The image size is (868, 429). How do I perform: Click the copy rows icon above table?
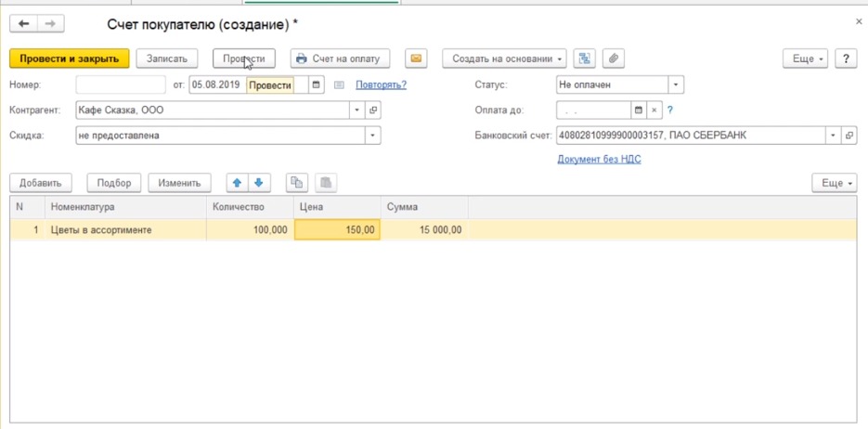tap(296, 183)
